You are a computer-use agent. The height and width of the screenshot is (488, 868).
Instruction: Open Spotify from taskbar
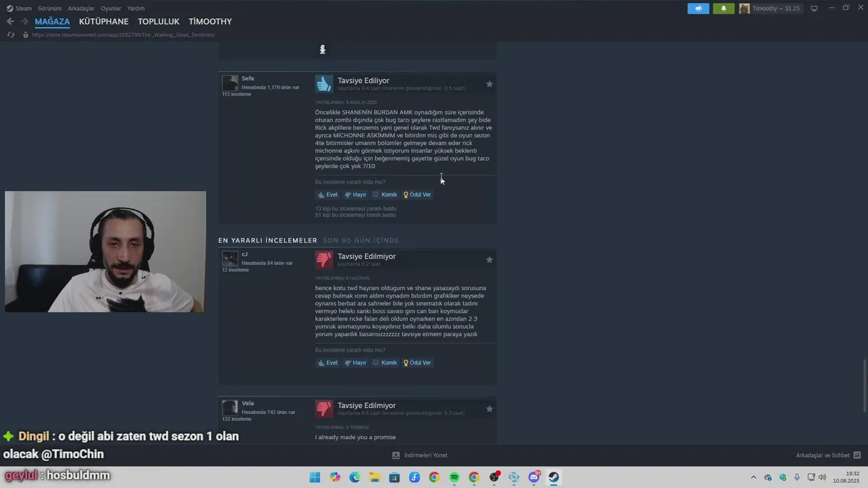[x=454, y=477]
